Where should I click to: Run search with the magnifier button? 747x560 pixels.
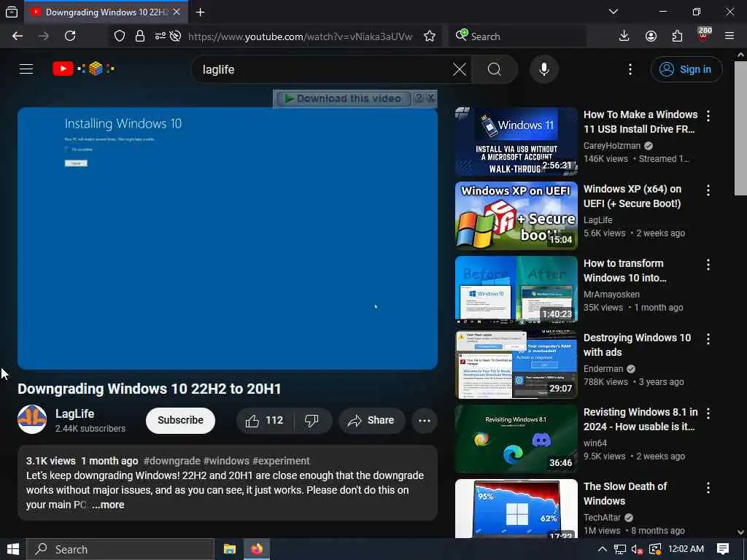[x=495, y=69]
